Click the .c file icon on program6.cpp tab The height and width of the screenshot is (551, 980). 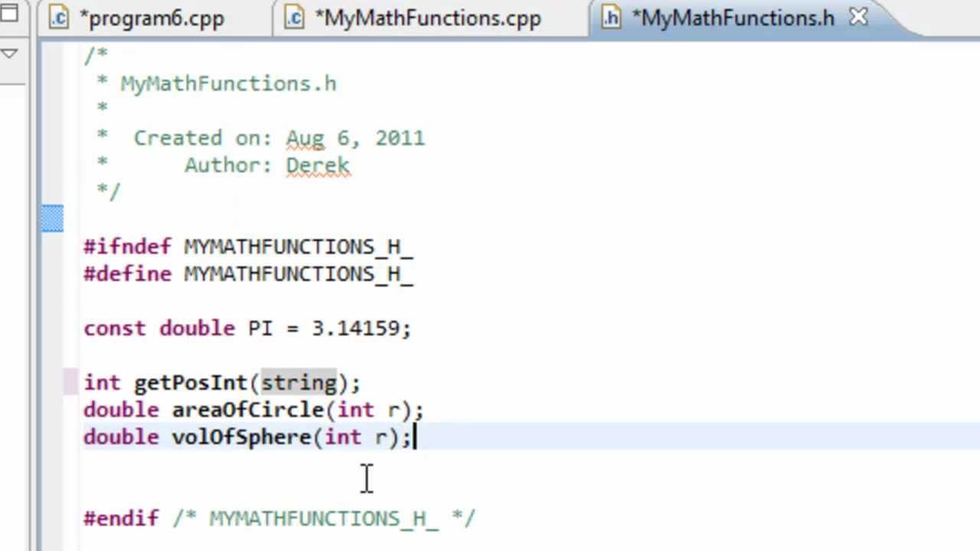coord(58,18)
